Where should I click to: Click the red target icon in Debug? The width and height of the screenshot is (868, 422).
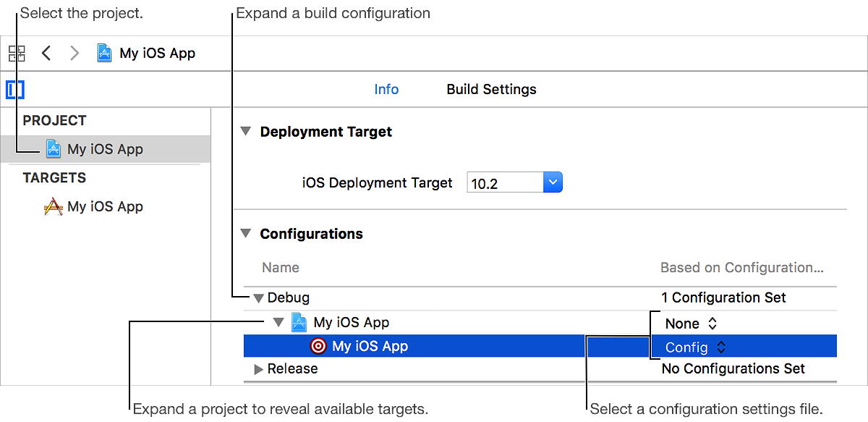(318, 346)
